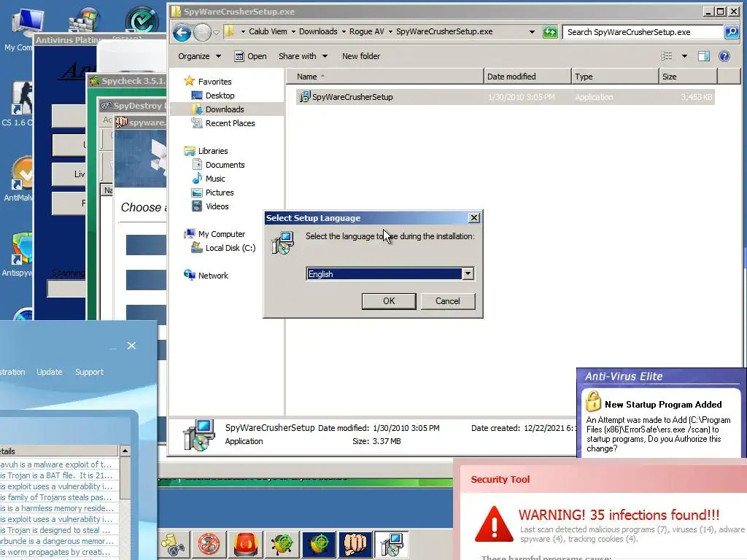Click the scroll up arrow in threat details list

125,451
